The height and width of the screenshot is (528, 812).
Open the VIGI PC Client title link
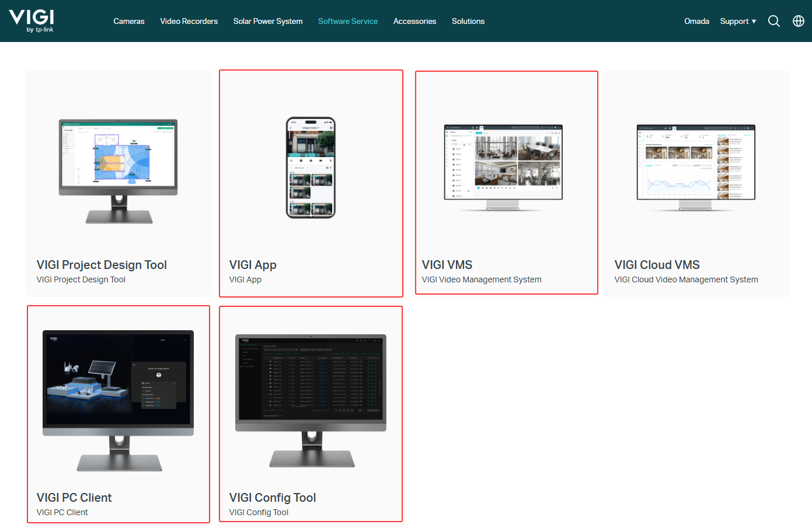tap(74, 498)
